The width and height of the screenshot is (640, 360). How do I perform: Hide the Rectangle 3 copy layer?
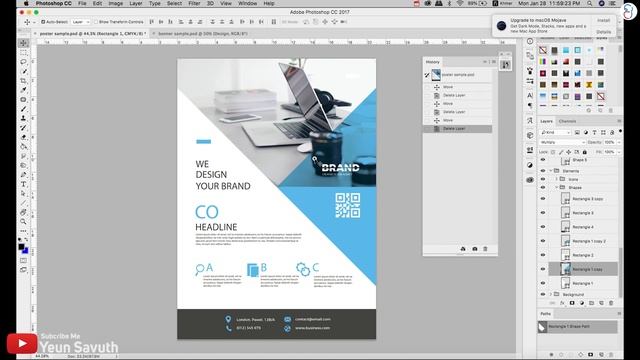pos(543,199)
